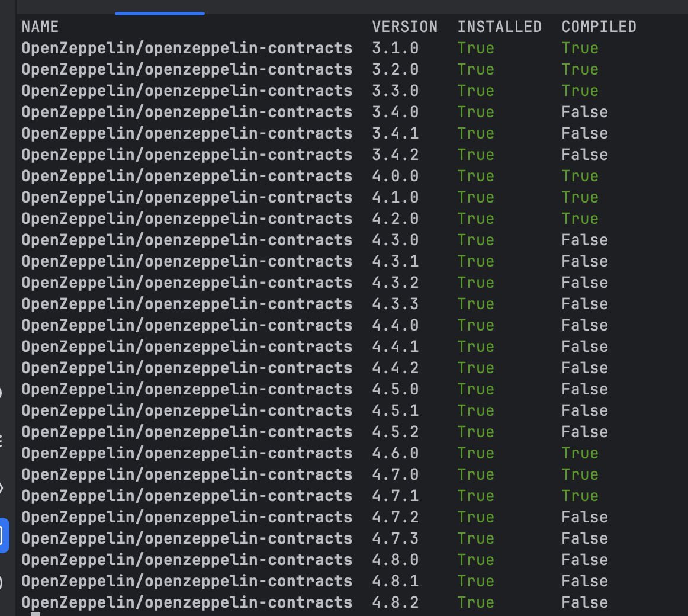Select version number 4.1.0
This screenshot has width=688, height=616.
(395, 197)
